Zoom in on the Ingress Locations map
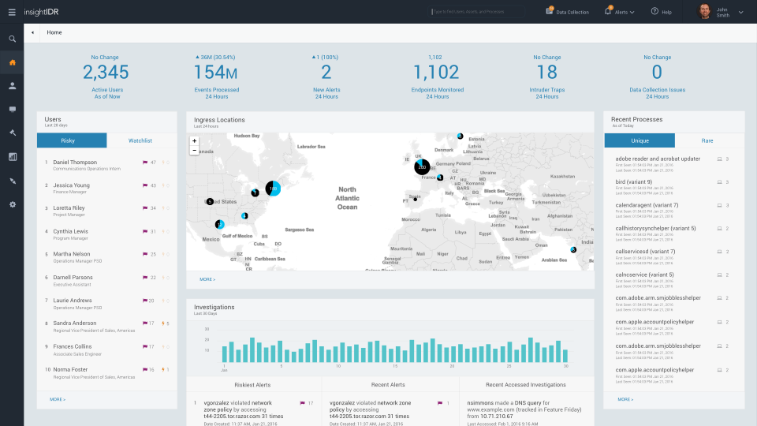This screenshot has height=426, width=757. pyautogui.click(x=194, y=142)
